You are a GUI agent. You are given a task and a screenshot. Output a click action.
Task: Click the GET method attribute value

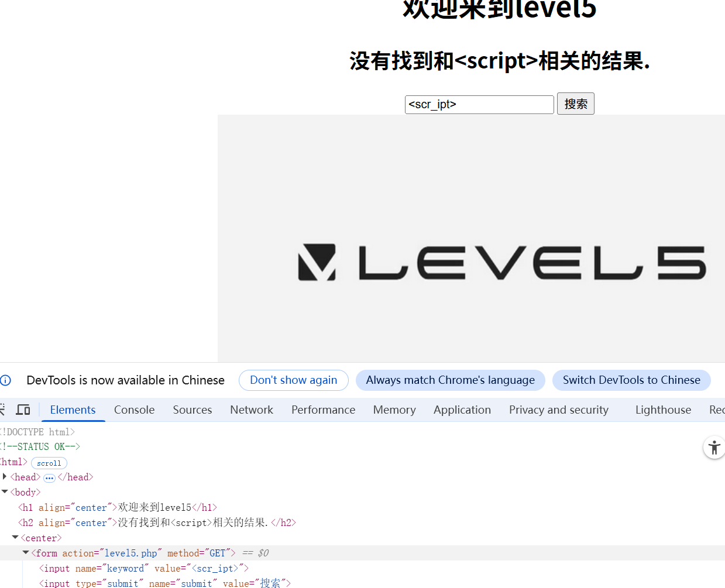coord(218,553)
